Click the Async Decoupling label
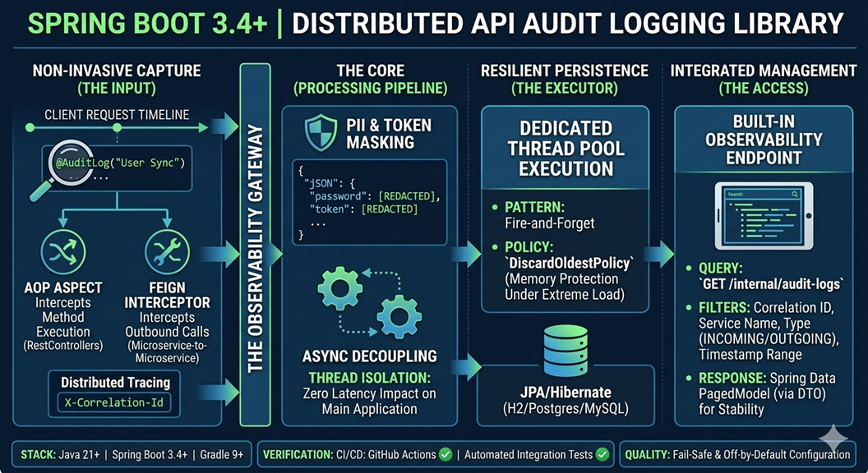The image size is (868, 473). coord(370,356)
